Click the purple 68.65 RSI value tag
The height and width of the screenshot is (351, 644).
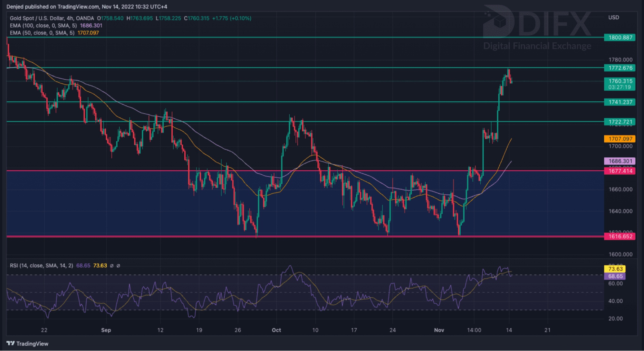click(615, 276)
